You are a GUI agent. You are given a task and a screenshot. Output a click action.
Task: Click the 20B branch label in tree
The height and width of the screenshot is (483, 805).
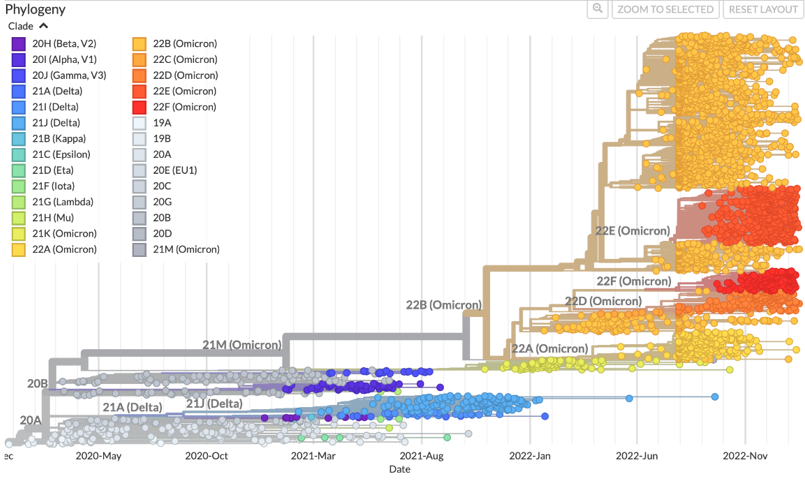point(38,384)
